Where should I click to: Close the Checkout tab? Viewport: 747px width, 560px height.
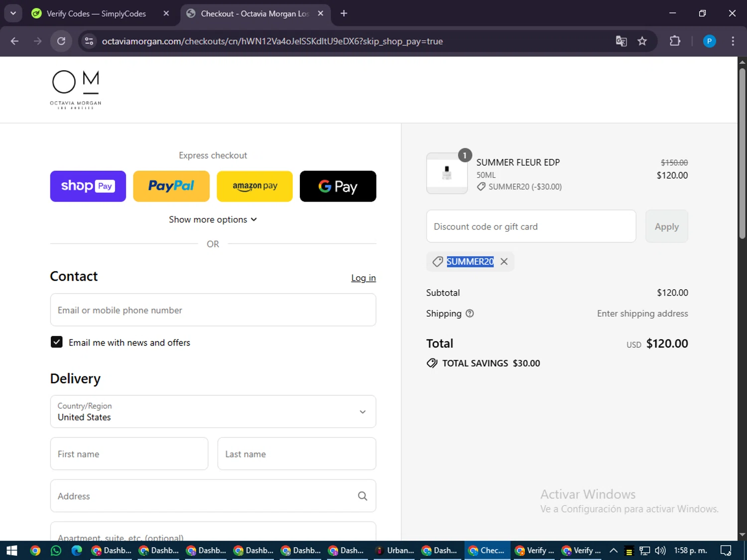321,13
